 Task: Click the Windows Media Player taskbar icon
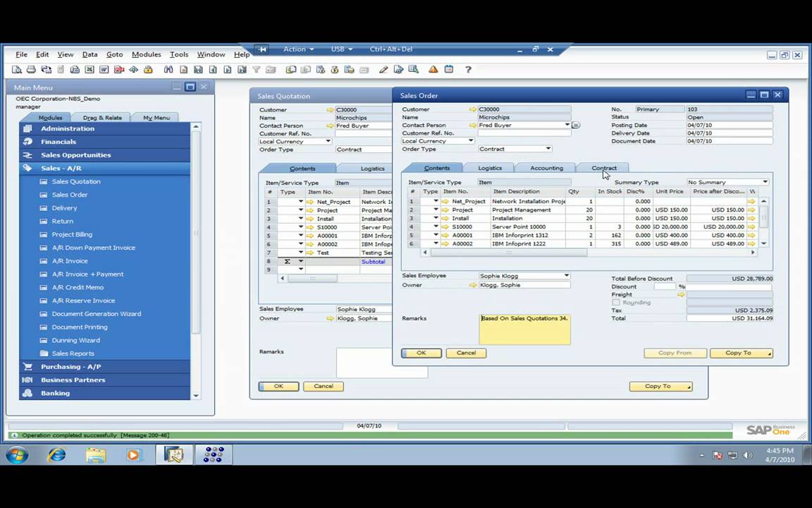coord(134,454)
